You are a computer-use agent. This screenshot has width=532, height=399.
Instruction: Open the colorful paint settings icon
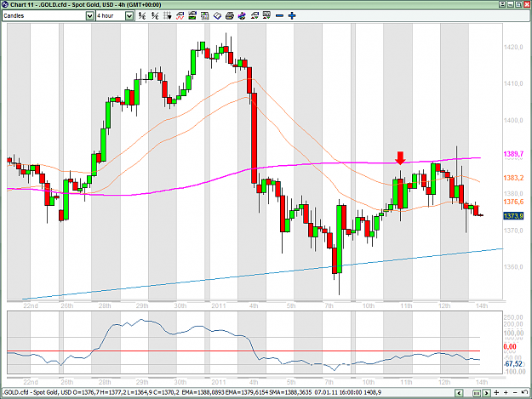click(242, 15)
